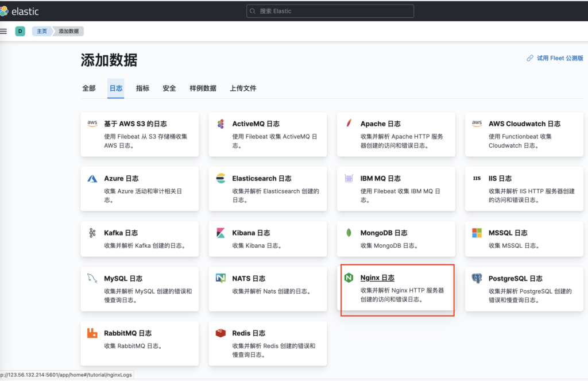Click the Apache feather icon
This screenshot has width=588, height=381.
[349, 124]
